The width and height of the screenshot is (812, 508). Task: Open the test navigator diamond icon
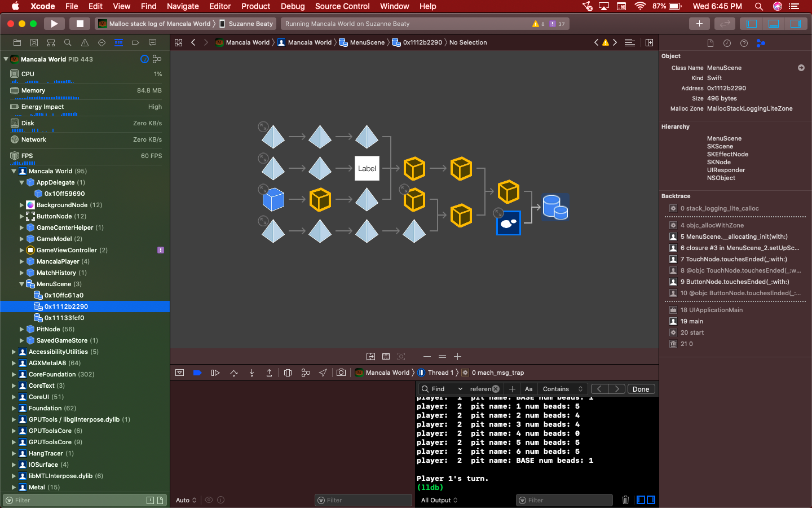(x=101, y=42)
